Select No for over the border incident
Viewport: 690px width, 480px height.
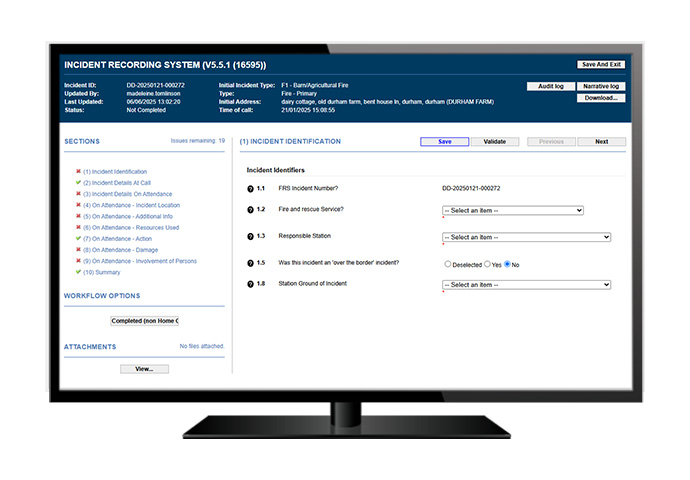(x=508, y=264)
